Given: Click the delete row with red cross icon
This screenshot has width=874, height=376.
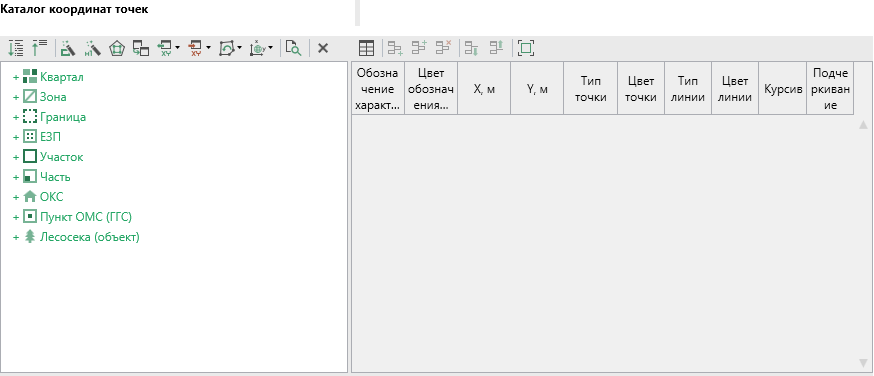Looking at the screenshot, I should tap(444, 48).
